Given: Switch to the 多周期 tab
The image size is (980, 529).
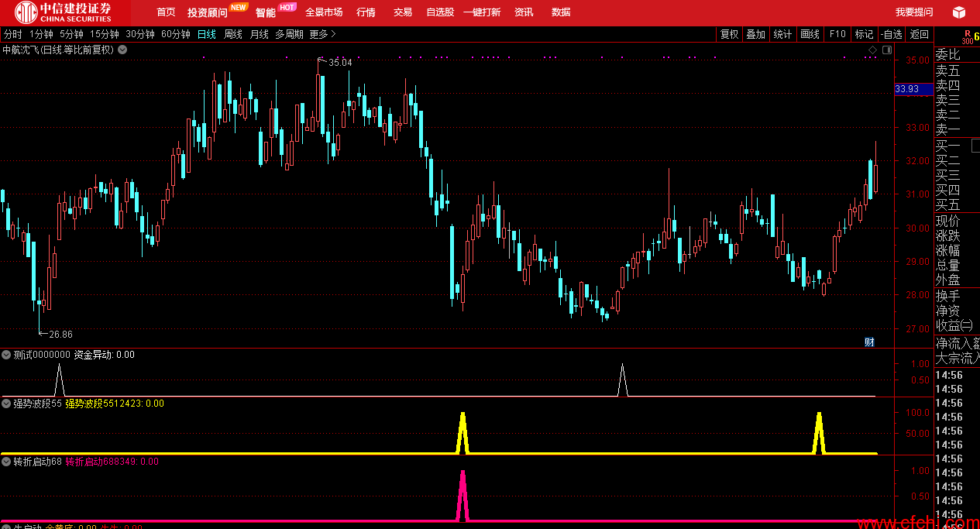Looking at the screenshot, I should tap(289, 34).
